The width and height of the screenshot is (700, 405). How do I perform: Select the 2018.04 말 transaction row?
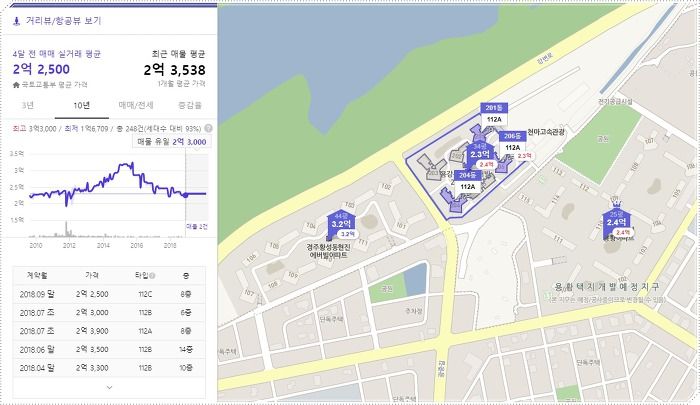(109, 368)
